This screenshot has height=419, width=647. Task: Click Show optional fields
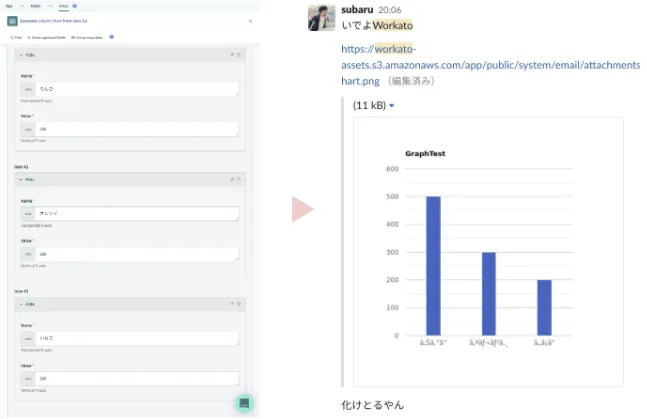pyautogui.click(x=47, y=38)
